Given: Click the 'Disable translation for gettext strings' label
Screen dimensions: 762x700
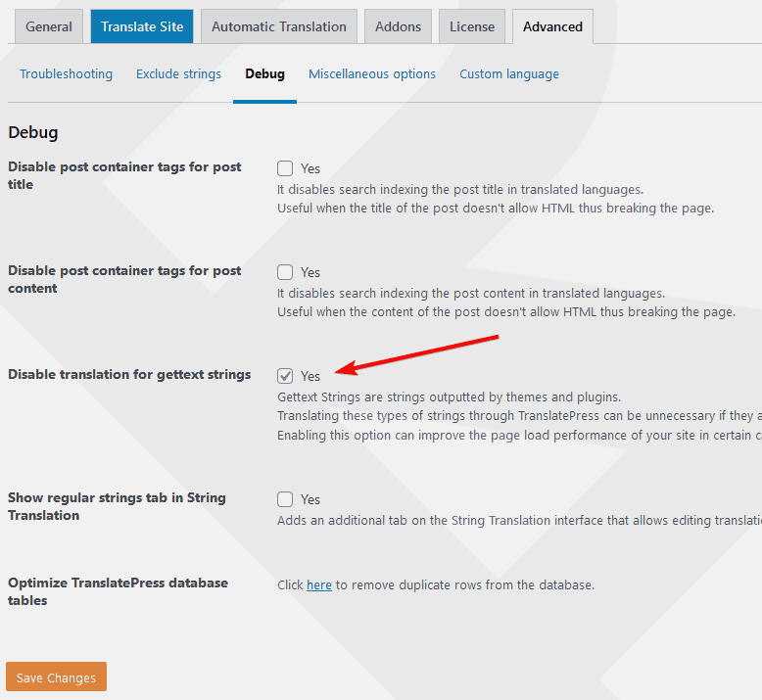Looking at the screenshot, I should pos(129,375).
